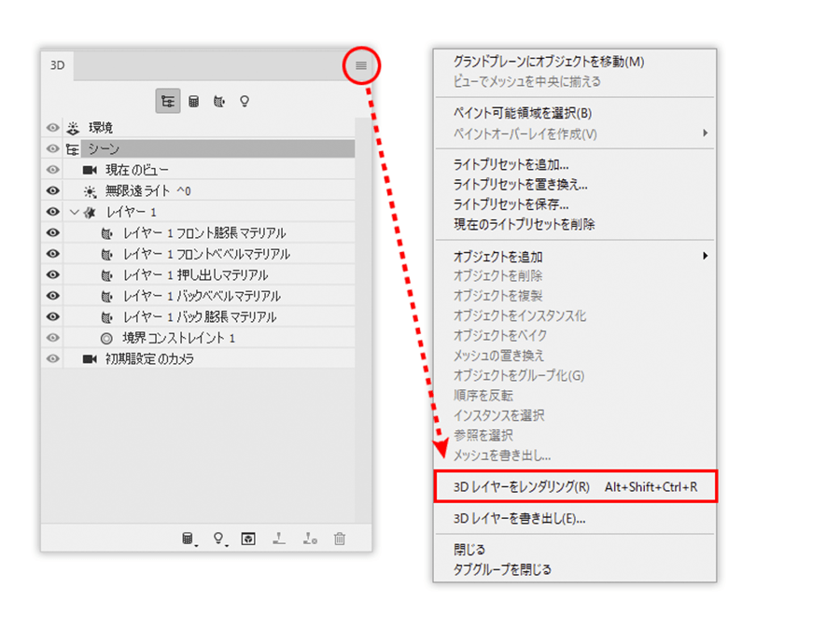Screen dimensions: 840x630
Task: Hide the レイヤー 1 mesh
Action: tap(52, 212)
